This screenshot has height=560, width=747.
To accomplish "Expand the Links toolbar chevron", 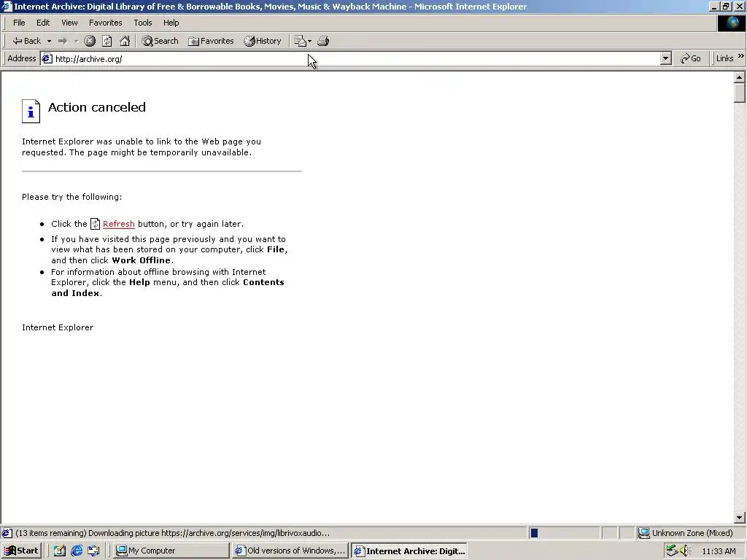I will (x=741, y=56).
